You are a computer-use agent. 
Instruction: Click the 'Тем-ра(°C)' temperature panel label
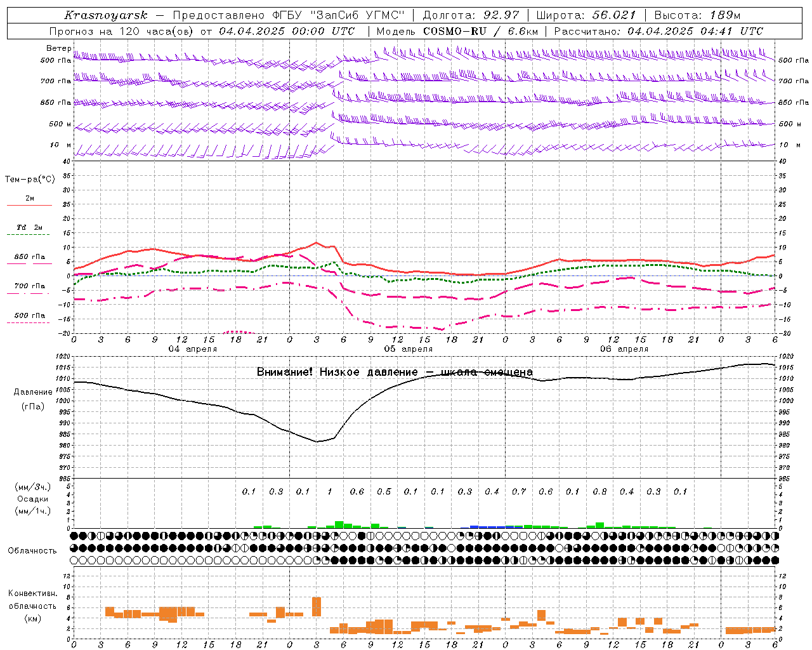(30, 180)
